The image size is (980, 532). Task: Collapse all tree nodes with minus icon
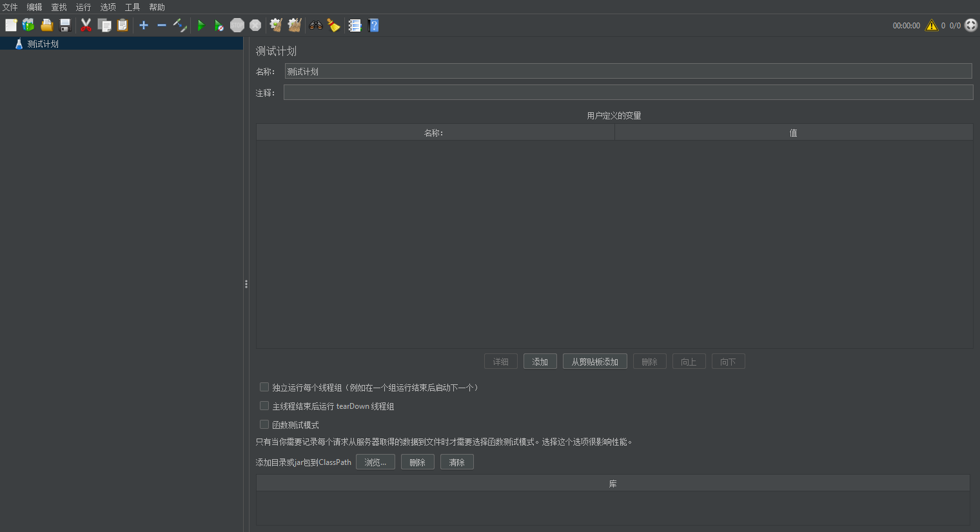162,25
